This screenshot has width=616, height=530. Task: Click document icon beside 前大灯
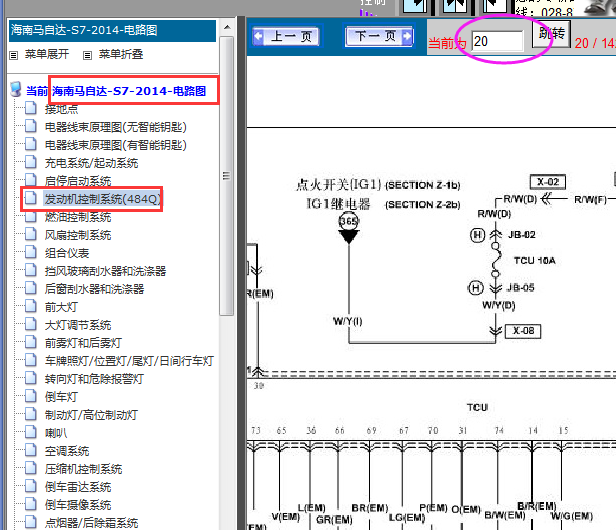tap(31, 306)
